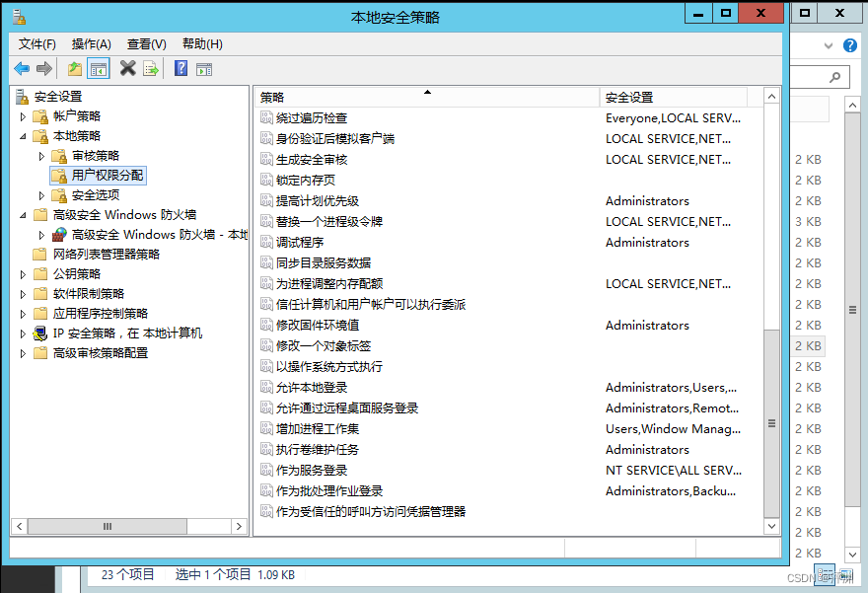Expand the 软件限制策略 node

tap(24, 294)
